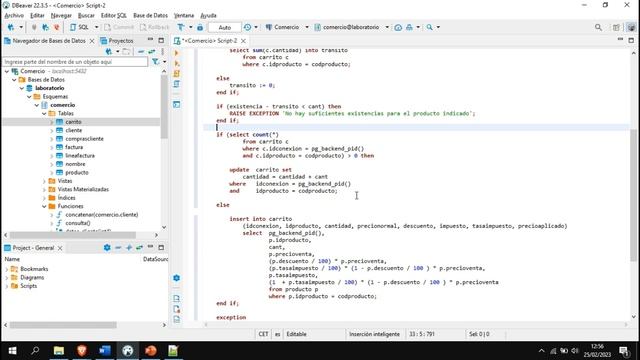This screenshot has width=640, height=360.
Task: Click the magnifier search icon with dropdown
Action: [430, 27]
